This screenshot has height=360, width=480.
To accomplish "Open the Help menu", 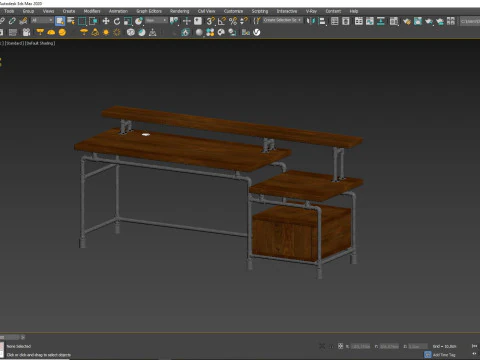I will [354, 11].
